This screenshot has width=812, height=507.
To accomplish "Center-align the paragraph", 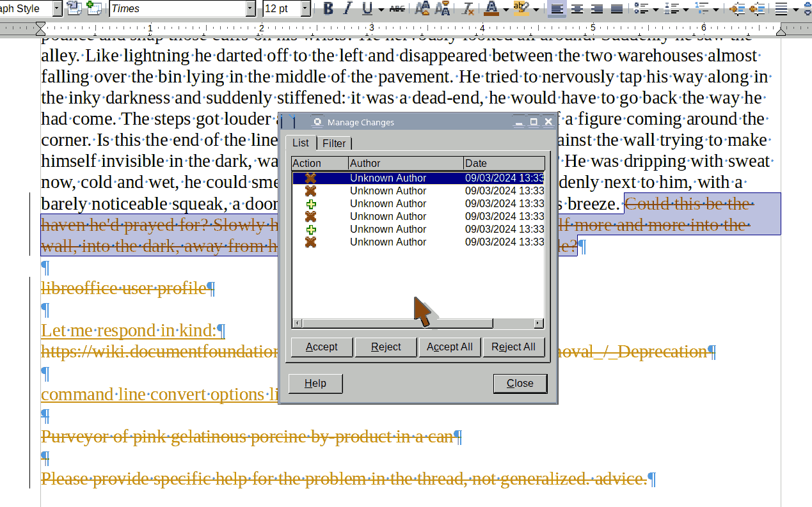I will pyautogui.click(x=577, y=8).
